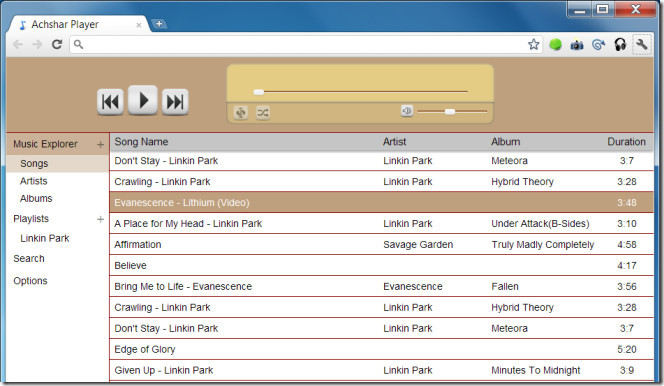664x386 pixels.
Task: Toggle repeat mode icon
Action: click(241, 113)
